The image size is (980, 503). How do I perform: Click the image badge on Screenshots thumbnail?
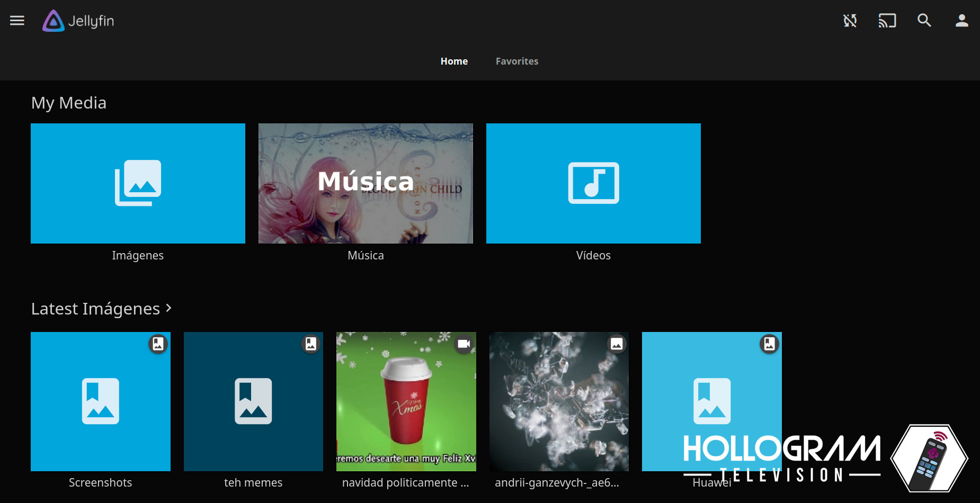(x=157, y=343)
